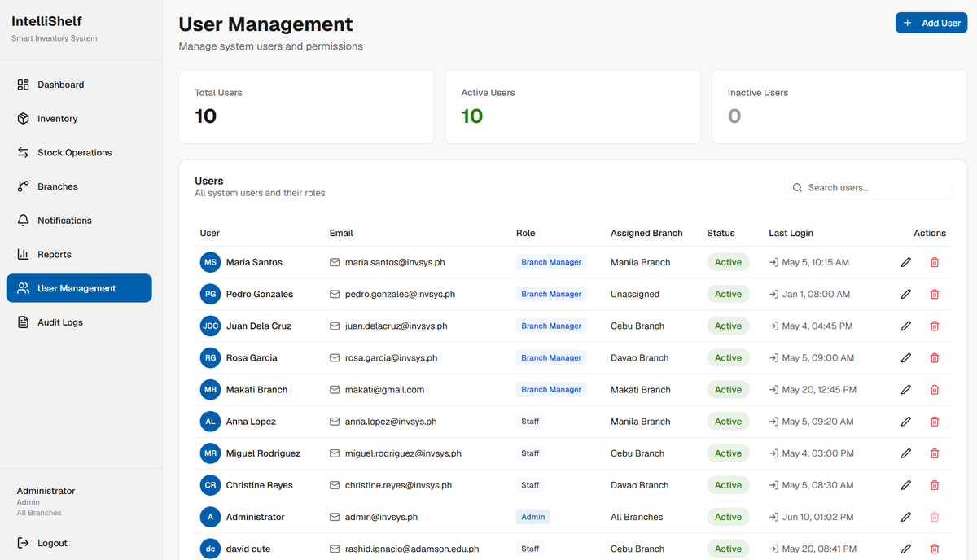The image size is (977, 560).
Task: Click the Last Login column header
Action: click(791, 233)
